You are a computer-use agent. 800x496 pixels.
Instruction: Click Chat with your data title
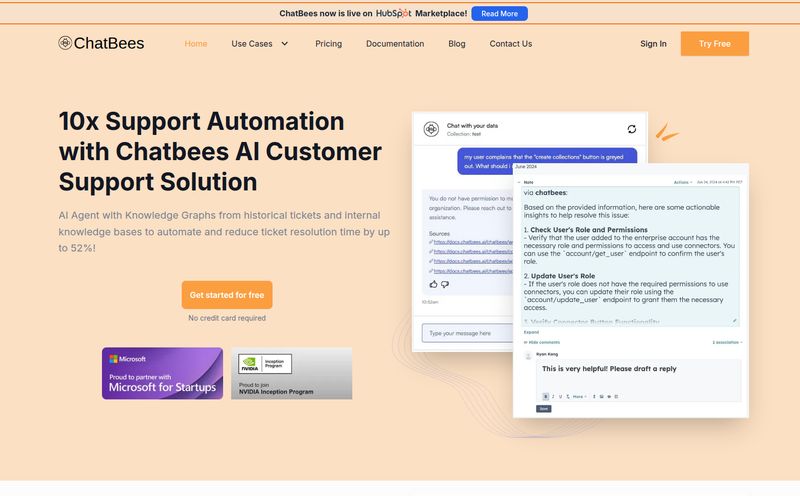(472, 126)
